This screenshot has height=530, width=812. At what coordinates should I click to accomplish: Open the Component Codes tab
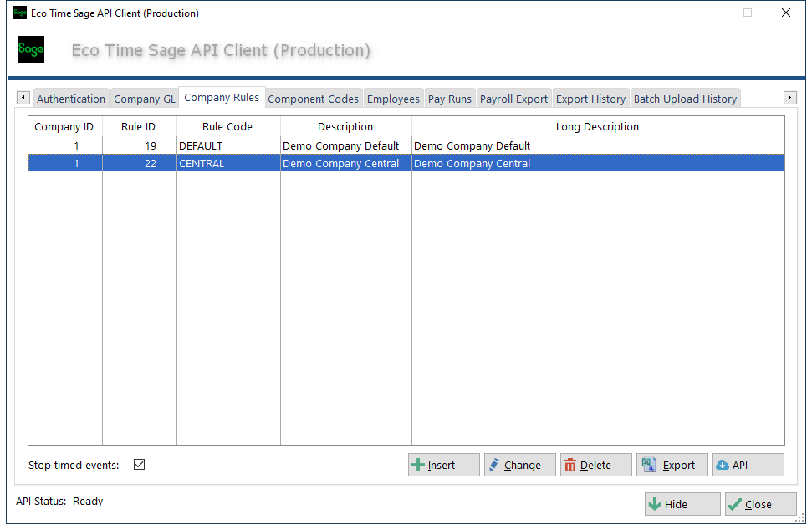(x=313, y=99)
